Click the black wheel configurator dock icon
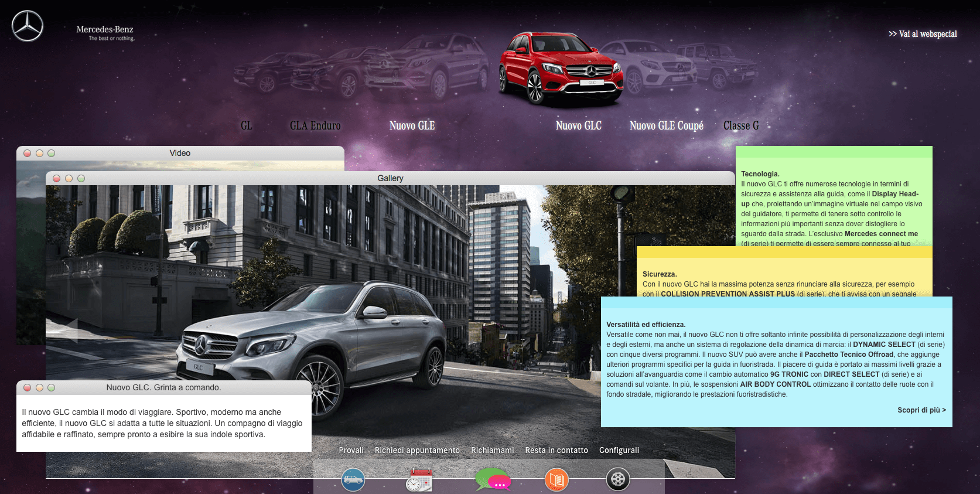This screenshot has width=980, height=494. [x=618, y=479]
